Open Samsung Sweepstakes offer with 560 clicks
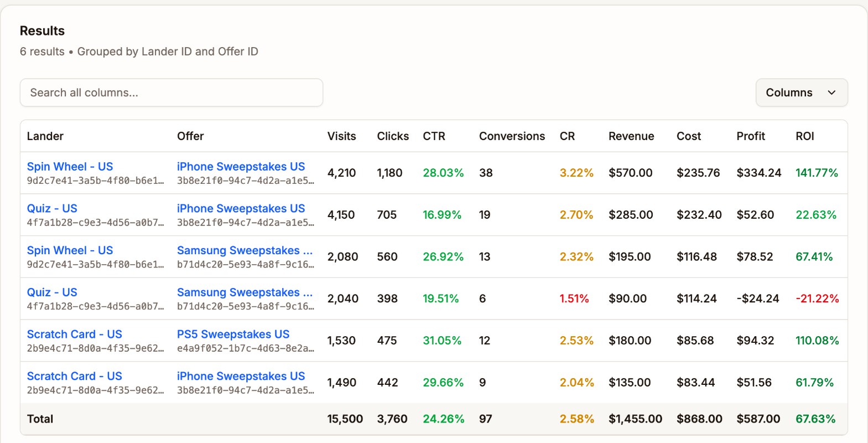This screenshot has height=443, width=868. [x=245, y=251]
